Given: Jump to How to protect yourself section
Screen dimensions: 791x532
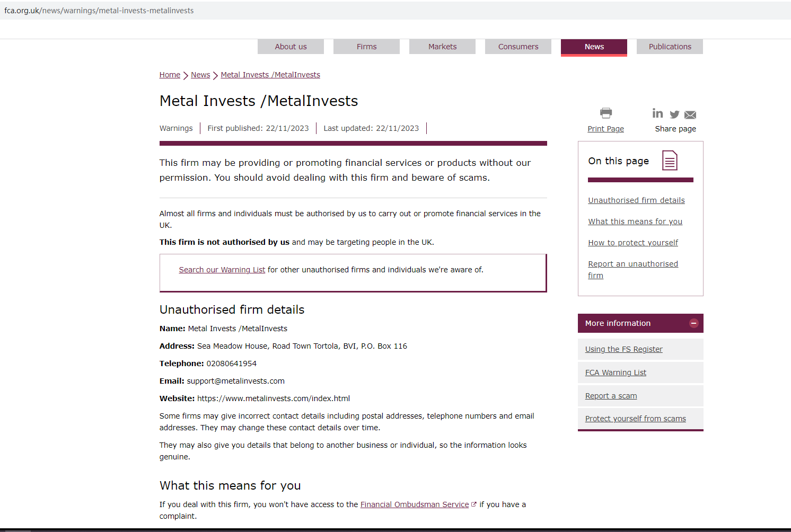Looking at the screenshot, I should point(633,243).
